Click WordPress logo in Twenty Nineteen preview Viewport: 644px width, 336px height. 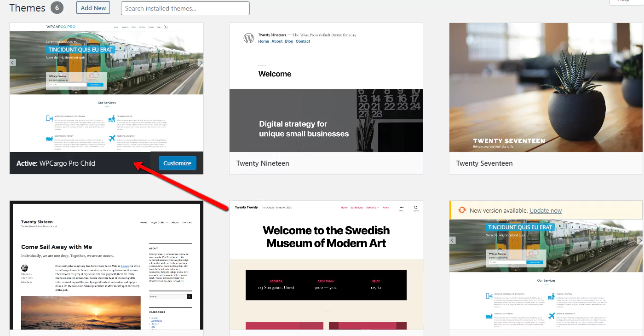coord(248,38)
